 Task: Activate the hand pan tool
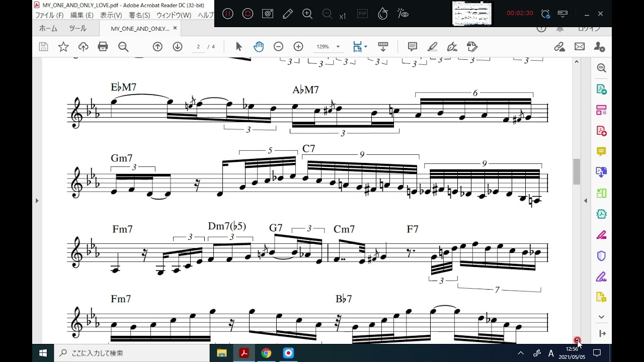click(x=259, y=47)
